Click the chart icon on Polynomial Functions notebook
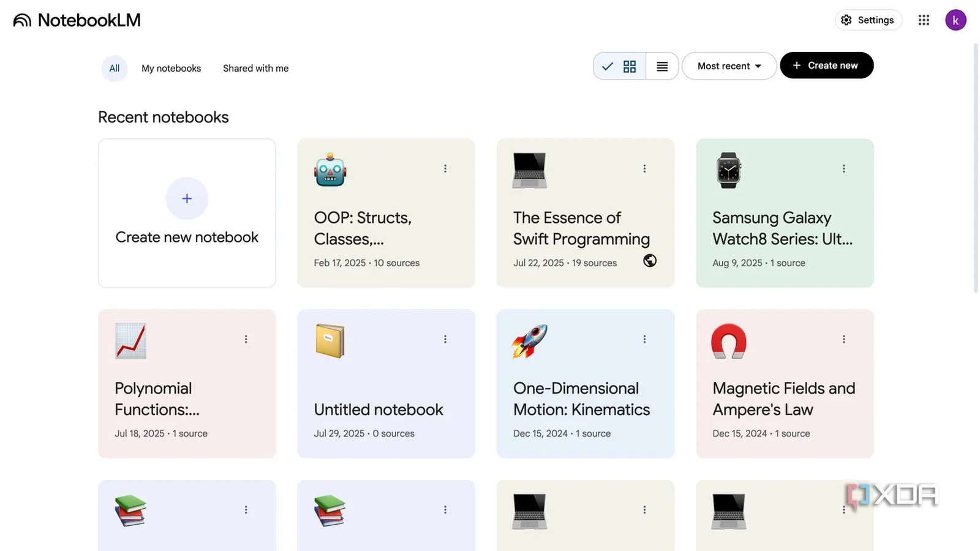The width and height of the screenshot is (980, 551). coord(131,341)
